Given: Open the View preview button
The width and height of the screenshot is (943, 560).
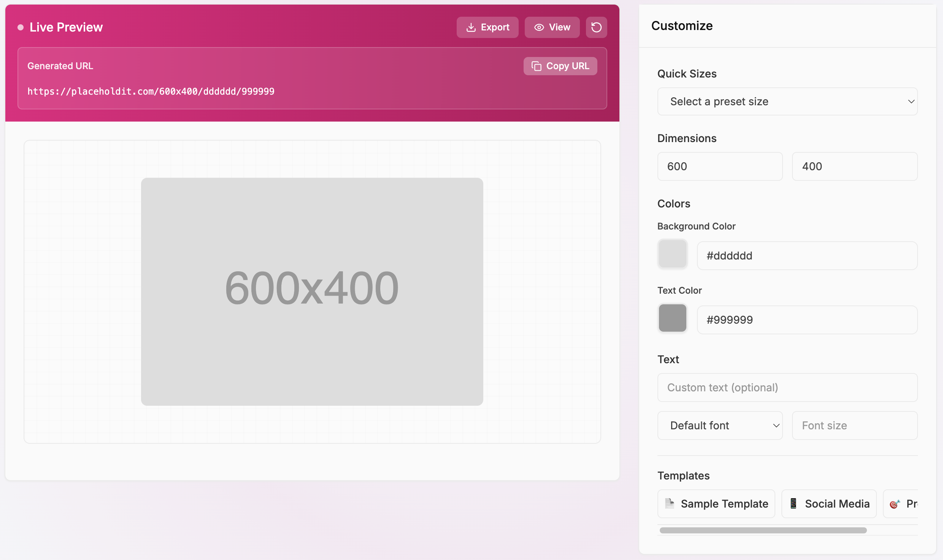Looking at the screenshot, I should 552,27.
